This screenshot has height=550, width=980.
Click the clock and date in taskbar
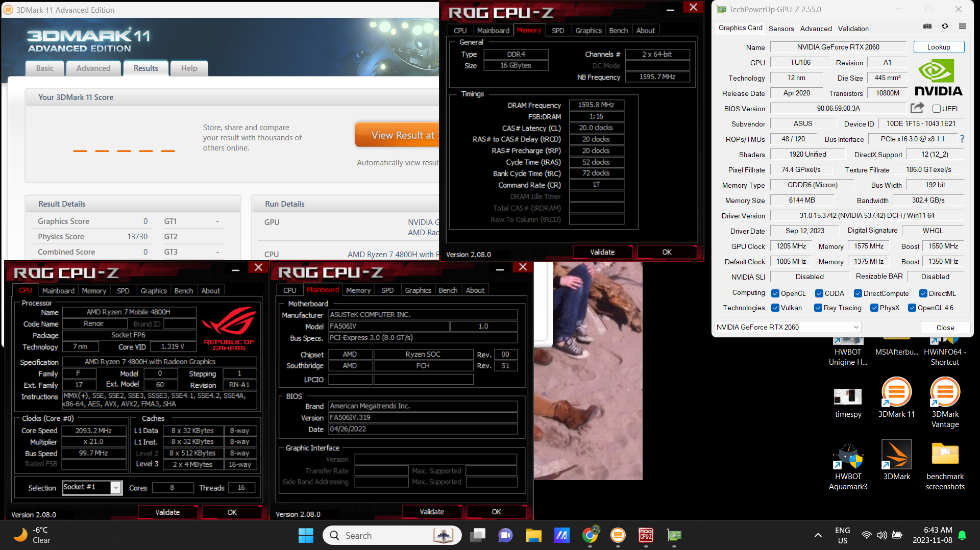point(932,535)
